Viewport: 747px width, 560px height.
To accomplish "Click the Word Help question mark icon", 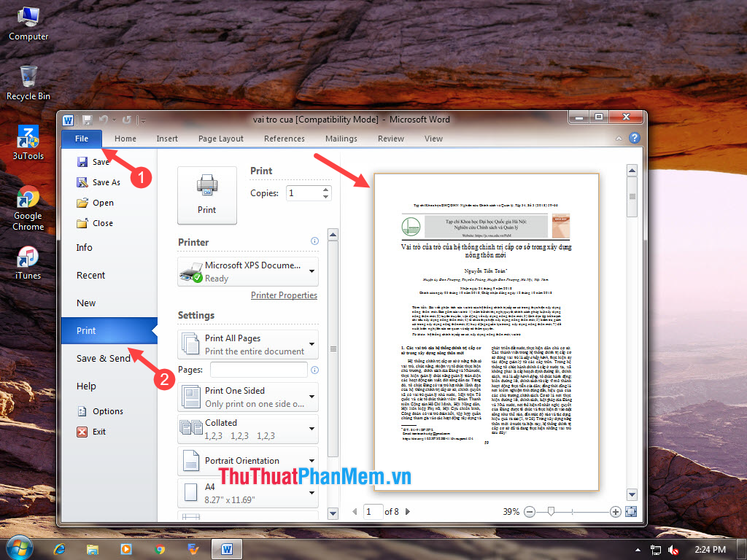I will 635,138.
